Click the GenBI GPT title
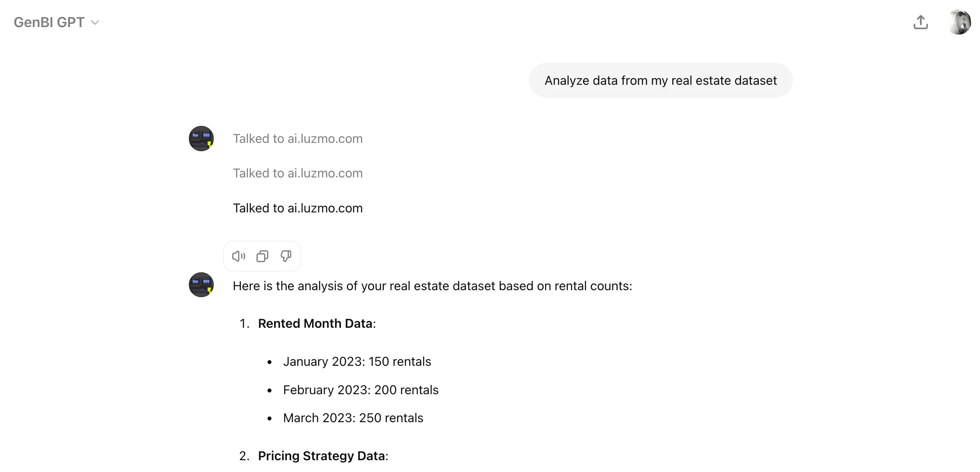The width and height of the screenshot is (980, 472). pyautogui.click(x=49, y=22)
